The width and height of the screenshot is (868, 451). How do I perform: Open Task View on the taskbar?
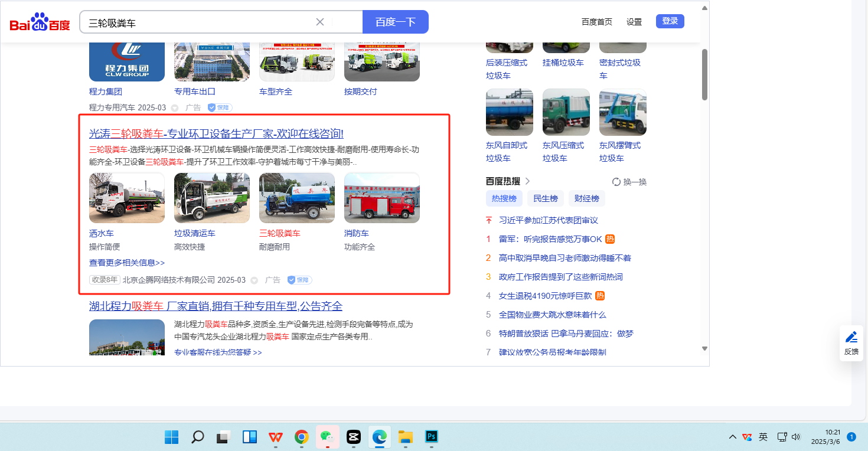click(223, 437)
